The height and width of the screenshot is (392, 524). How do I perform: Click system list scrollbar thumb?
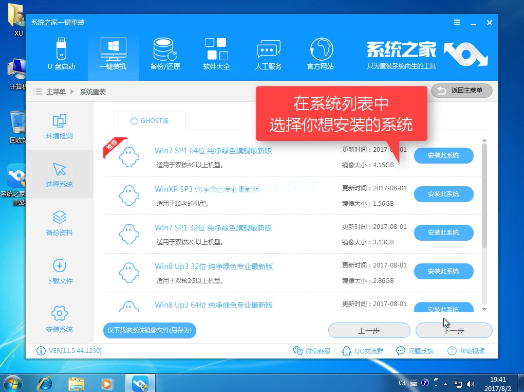tap(485, 196)
